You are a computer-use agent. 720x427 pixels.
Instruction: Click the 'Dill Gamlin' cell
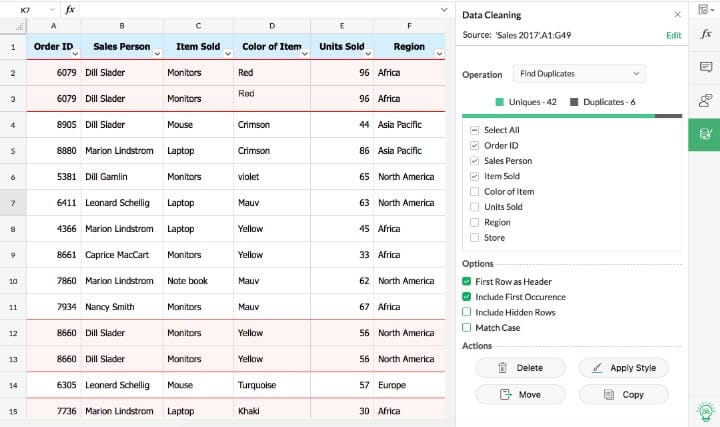[122, 177]
